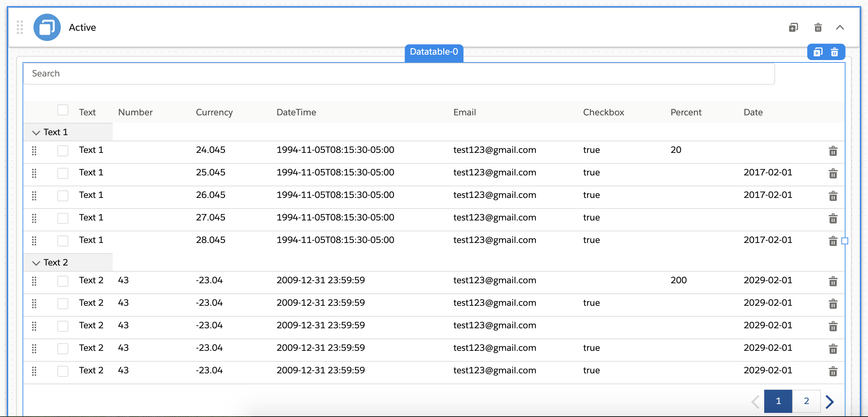Collapse the Text 1 group
The image size is (868, 417).
[36, 132]
